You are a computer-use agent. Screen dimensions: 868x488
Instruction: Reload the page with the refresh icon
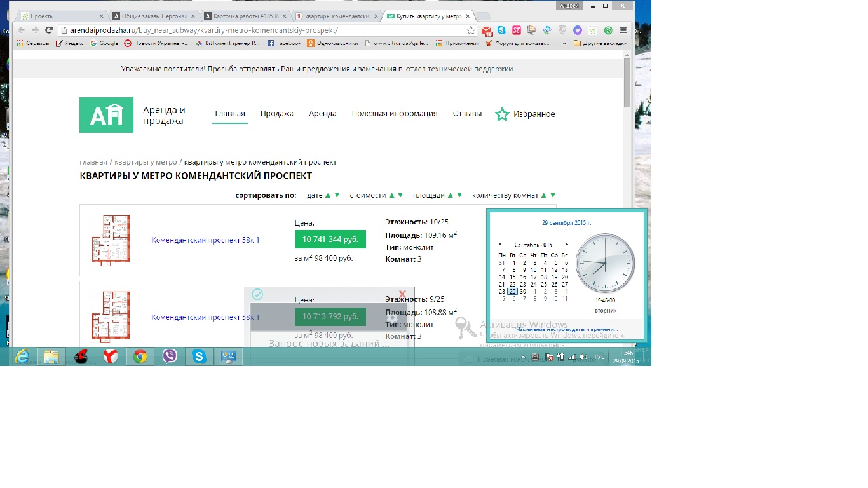point(49,30)
